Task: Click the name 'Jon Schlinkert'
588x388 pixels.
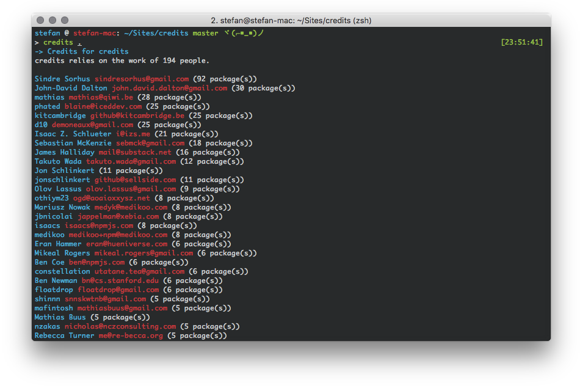Action: (65, 170)
